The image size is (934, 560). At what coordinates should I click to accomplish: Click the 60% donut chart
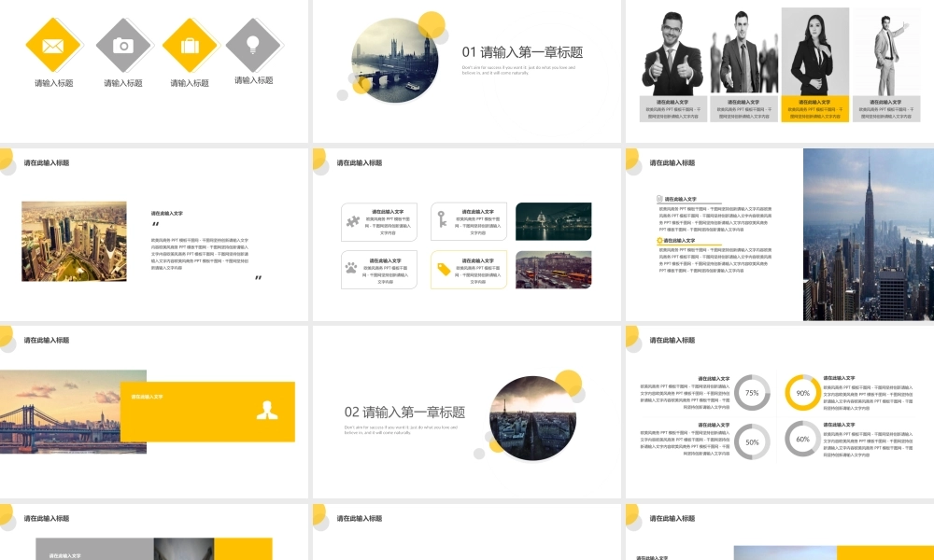pos(802,439)
